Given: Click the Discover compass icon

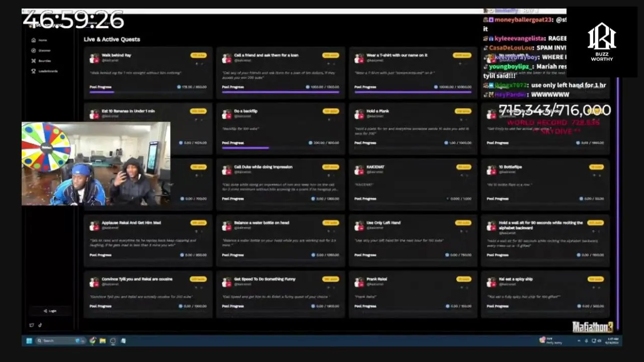Looking at the screenshot, I should click(34, 50).
